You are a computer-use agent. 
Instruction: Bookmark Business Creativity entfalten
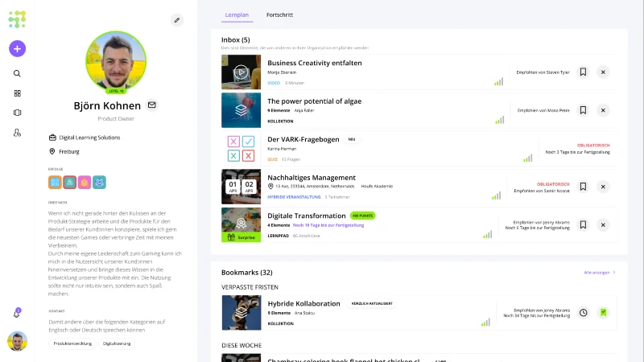583,72
